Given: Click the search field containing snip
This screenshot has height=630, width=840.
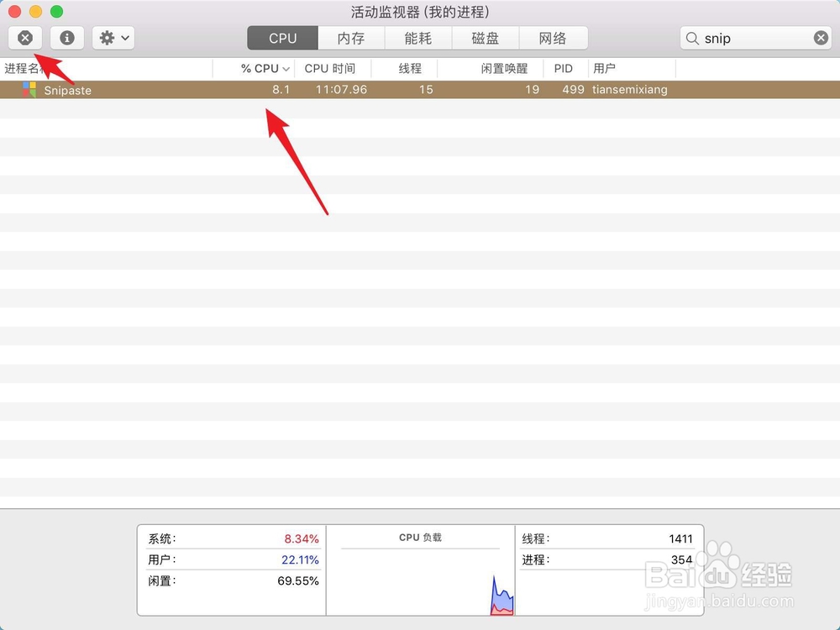Looking at the screenshot, I should pyautogui.click(x=756, y=38).
